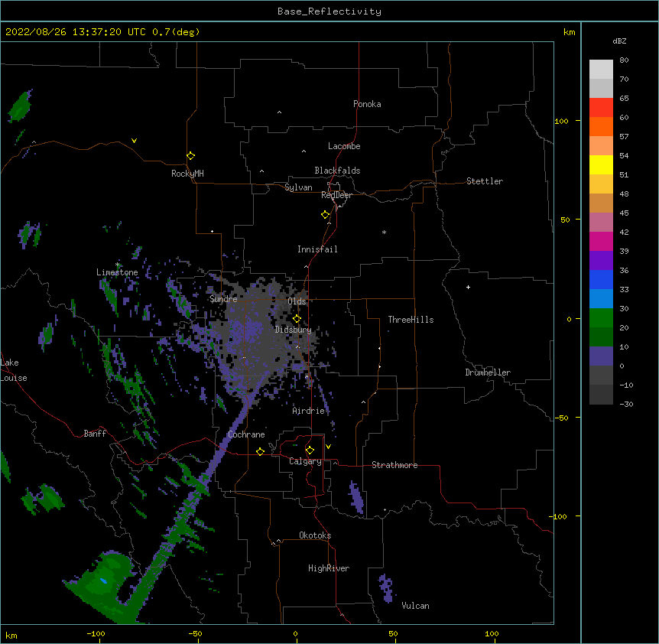Click the Vulcan label
Viewport: 659px width, 644px height.
(415, 606)
